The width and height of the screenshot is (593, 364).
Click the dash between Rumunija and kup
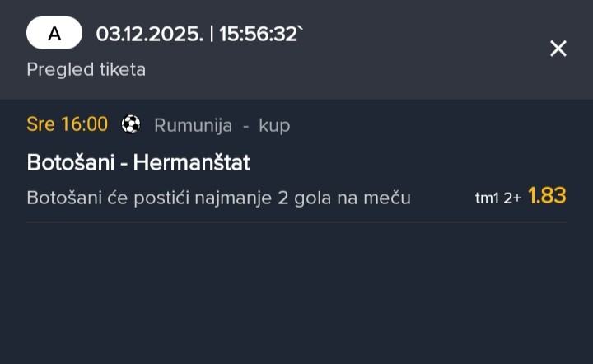[x=245, y=125]
